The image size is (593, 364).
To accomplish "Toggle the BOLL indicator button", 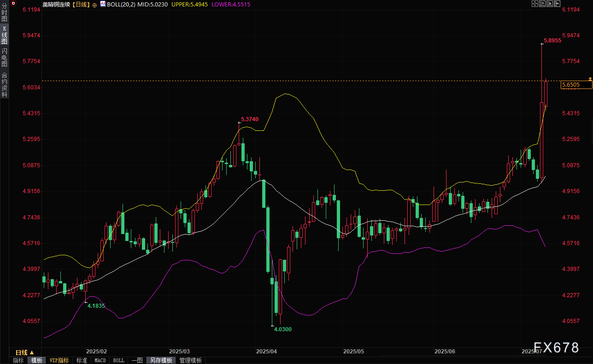I will [x=118, y=360].
